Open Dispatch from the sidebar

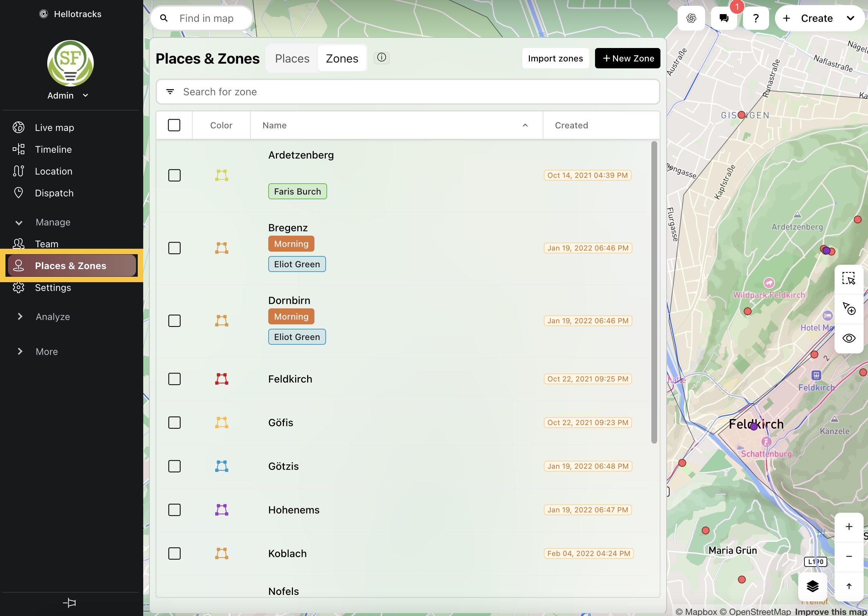tap(54, 193)
